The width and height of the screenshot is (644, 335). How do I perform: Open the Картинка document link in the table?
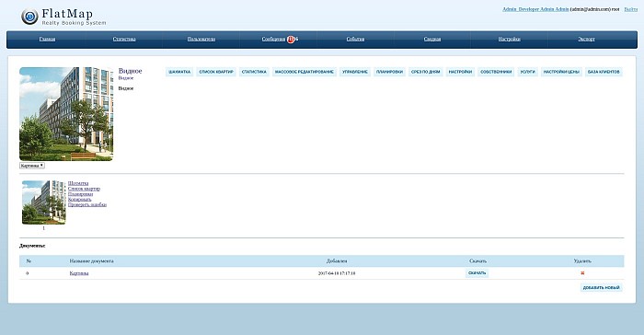[x=79, y=273]
